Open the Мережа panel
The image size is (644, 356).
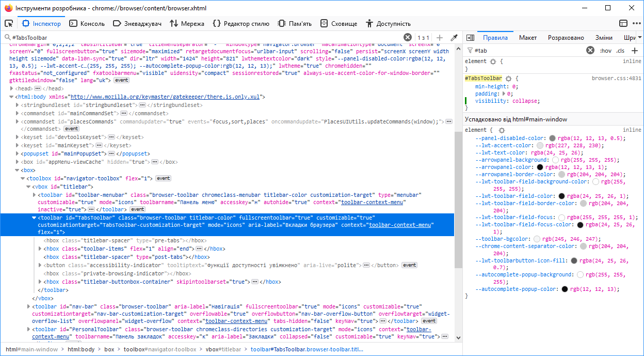(187, 23)
